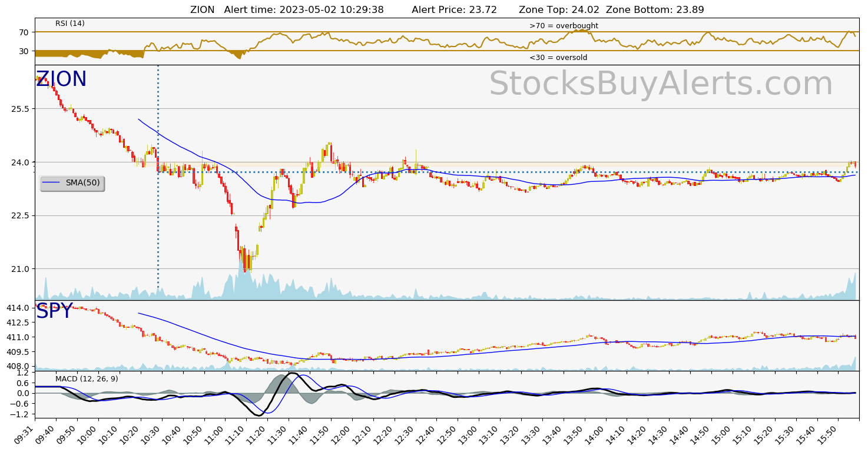Click the chart title Alert Price 23.72
The width and height of the screenshot is (868, 452).
pyautogui.click(x=454, y=9)
